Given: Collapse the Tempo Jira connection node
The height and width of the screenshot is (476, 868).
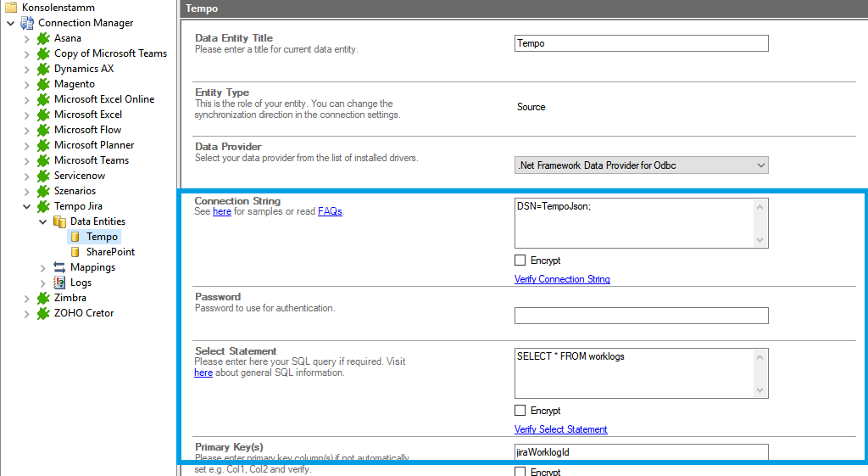Looking at the screenshot, I should pos(26,206).
